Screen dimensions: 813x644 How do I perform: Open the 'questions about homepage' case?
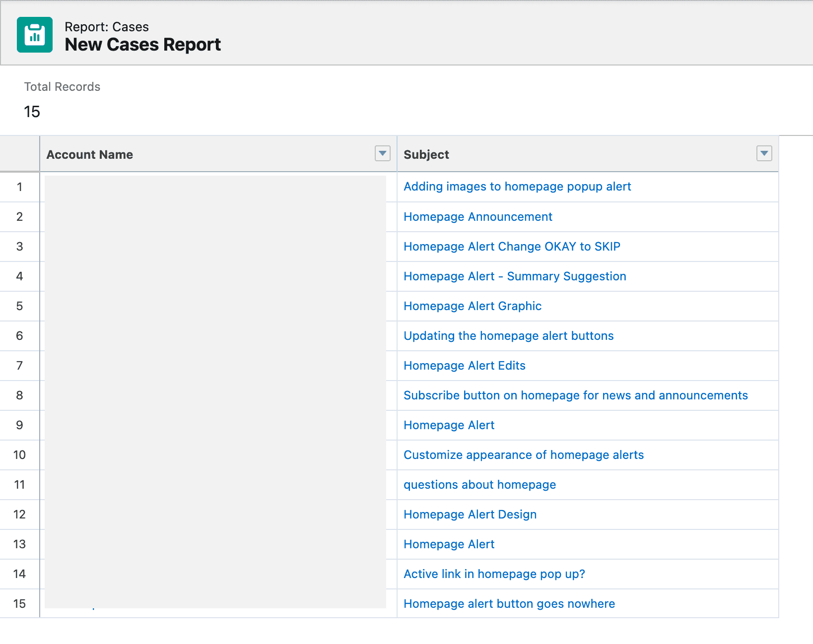[x=479, y=485]
